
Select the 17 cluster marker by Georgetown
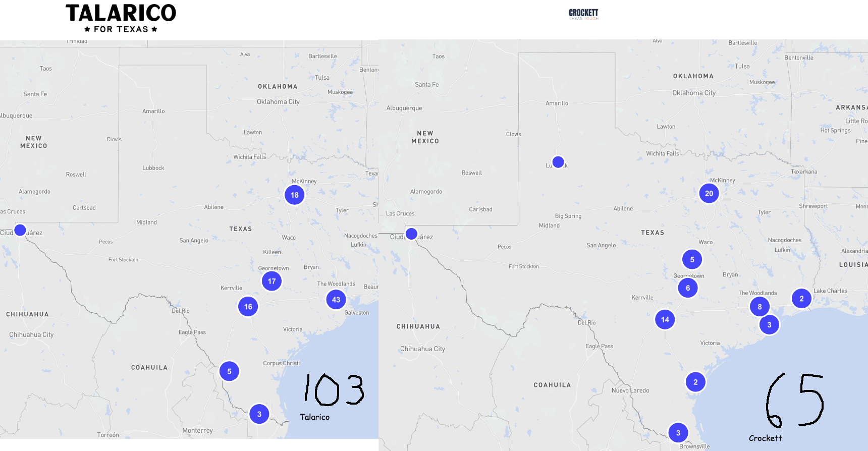[x=272, y=281]
